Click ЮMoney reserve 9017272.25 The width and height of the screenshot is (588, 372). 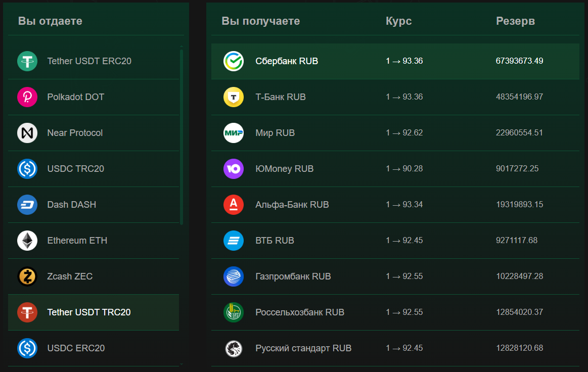pos(517,169)
